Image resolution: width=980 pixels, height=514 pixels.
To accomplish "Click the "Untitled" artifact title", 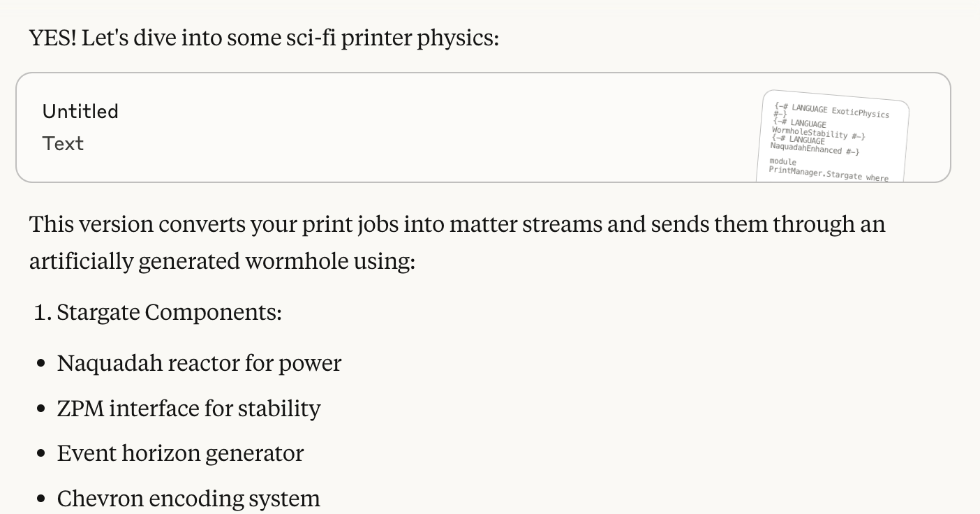I will coord(80,112).
